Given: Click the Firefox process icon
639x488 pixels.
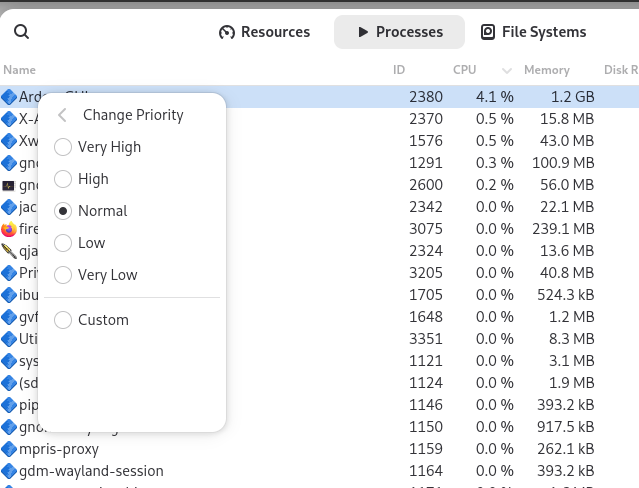Looking at the screenshot, I should coord(9,229).
